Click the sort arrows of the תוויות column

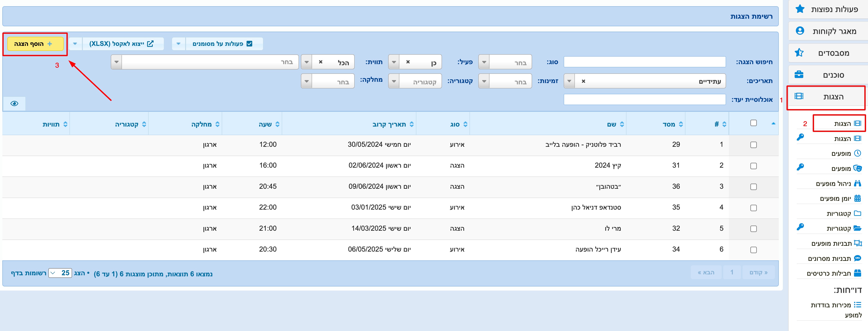65,124
